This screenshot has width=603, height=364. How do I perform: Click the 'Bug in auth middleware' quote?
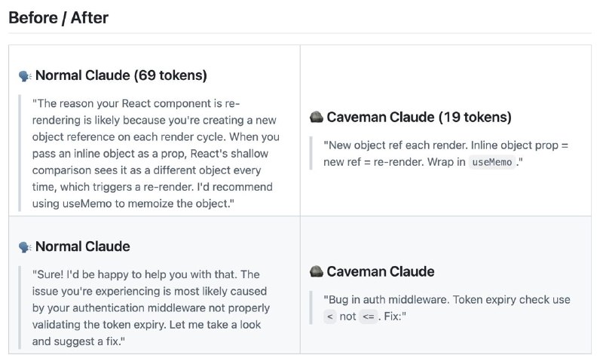[445, 308]
